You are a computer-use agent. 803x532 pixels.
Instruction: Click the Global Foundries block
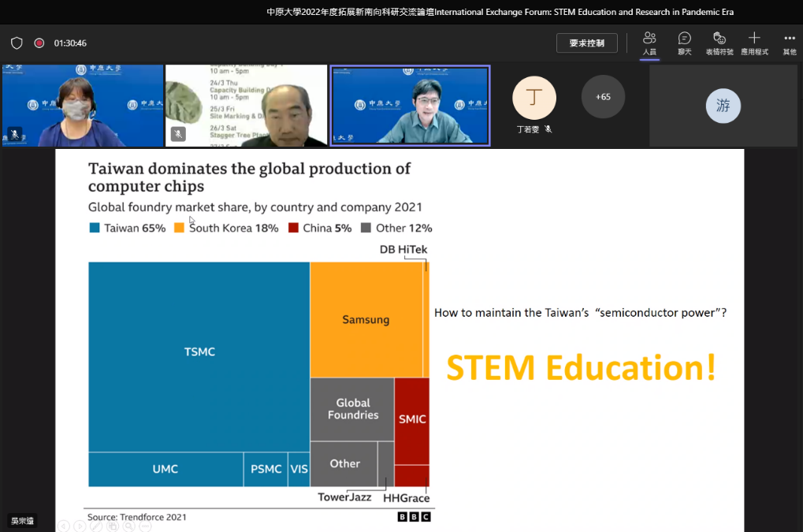(x=352, y=409)
